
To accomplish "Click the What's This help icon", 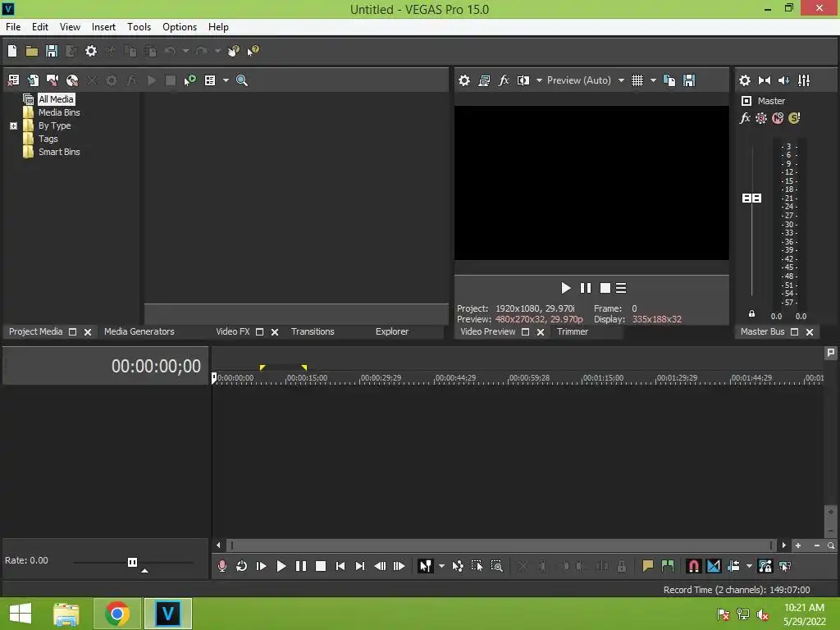I will pos(253,51).
